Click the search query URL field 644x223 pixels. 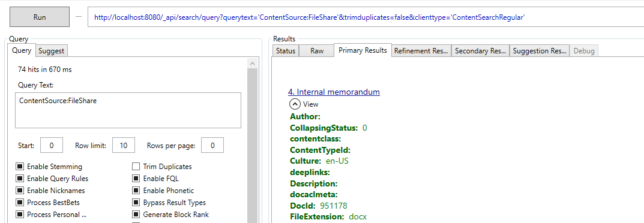(x=366, y=17)
